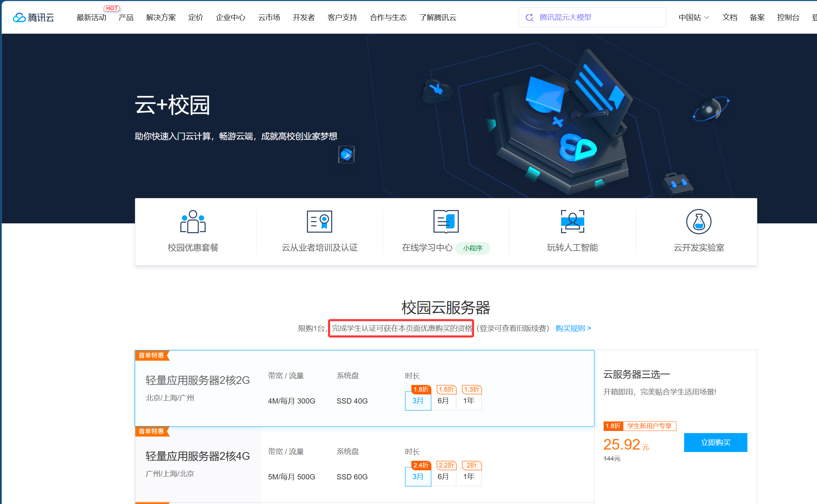Select the 轻量应用服务器2核2G title
Screen dimensions: 817x504
(x=198, y=380)
